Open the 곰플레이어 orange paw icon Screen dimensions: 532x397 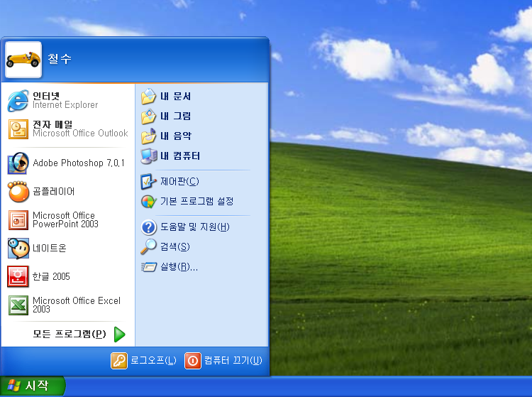[x=18, y=192]
